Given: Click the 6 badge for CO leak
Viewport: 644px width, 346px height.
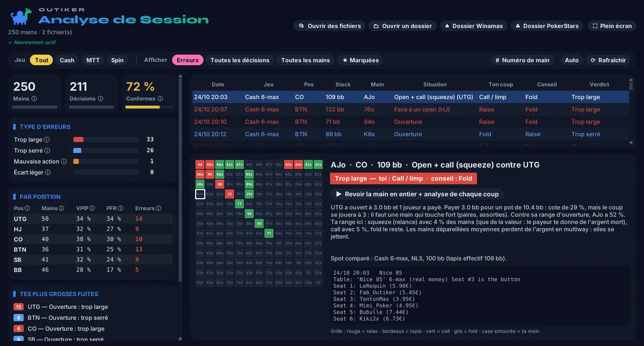Looking at the screenshot, I should click(x=18, y=329).
